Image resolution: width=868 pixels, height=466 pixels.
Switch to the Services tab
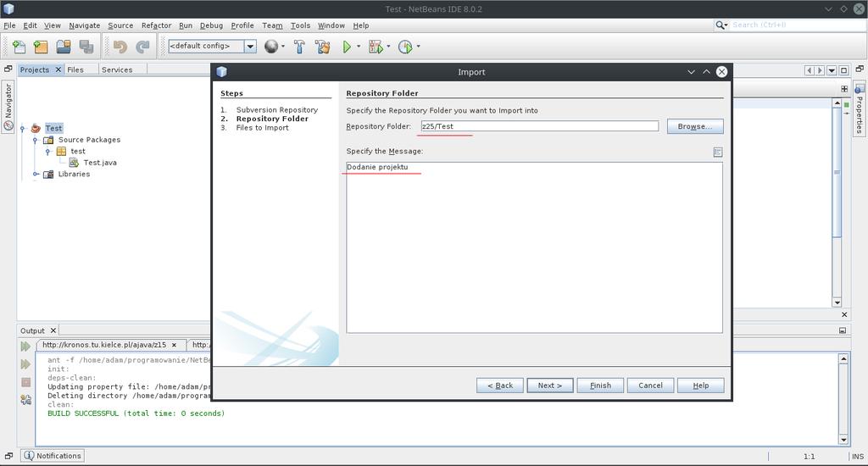[x=117, y=69]
